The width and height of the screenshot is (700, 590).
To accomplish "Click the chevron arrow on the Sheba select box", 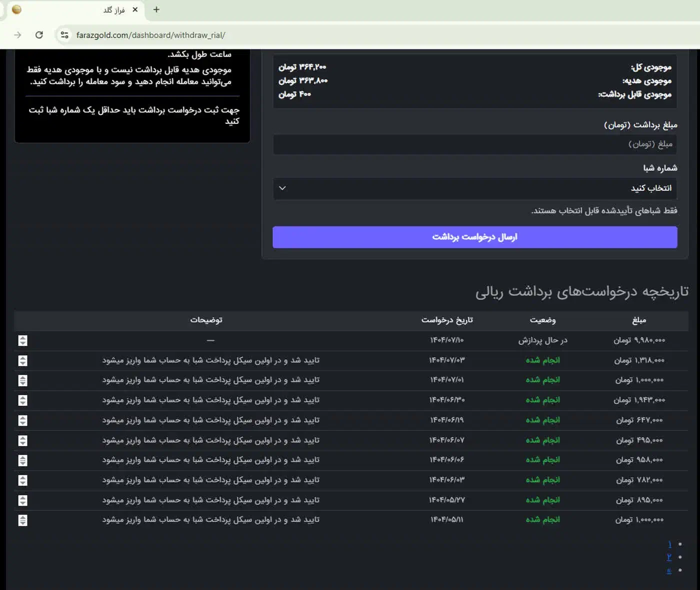I will (282, 188).
